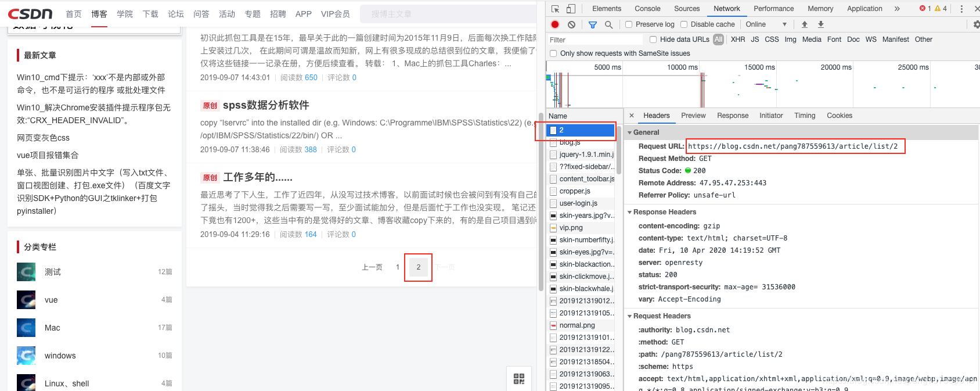Filter requests by Font

pyautogui.click(x=834, y=40)
